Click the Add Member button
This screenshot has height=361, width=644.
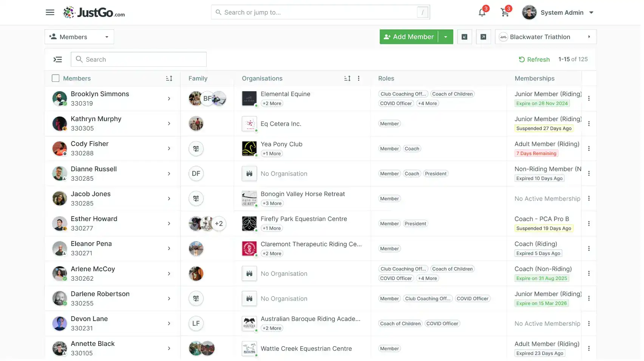point(409,37)
